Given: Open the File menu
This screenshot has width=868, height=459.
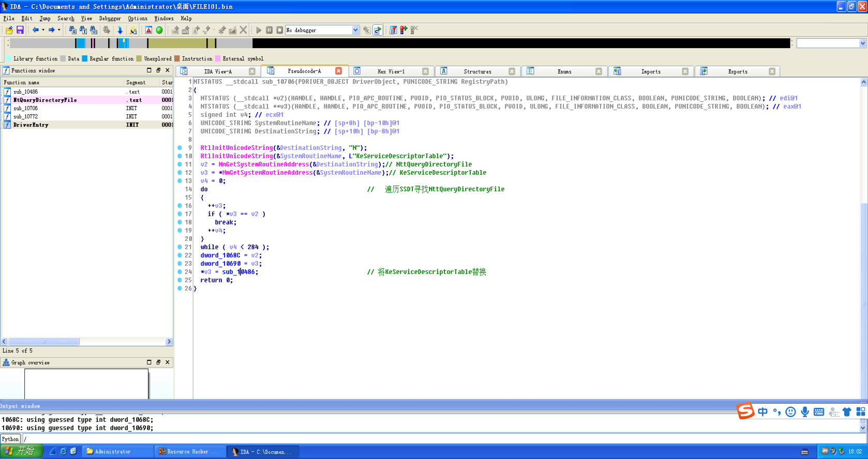Looking at the screenshot, I should pos(9,18).
